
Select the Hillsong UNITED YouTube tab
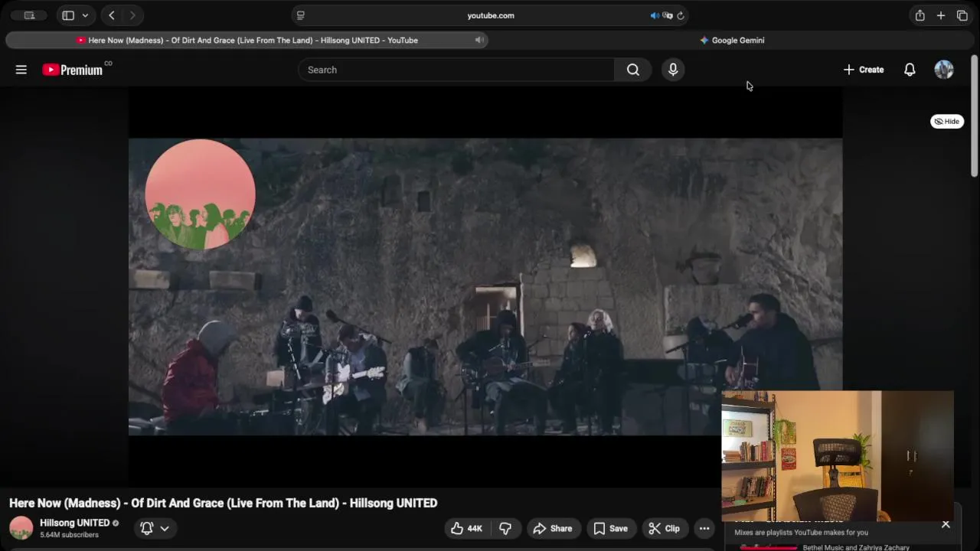247,41
